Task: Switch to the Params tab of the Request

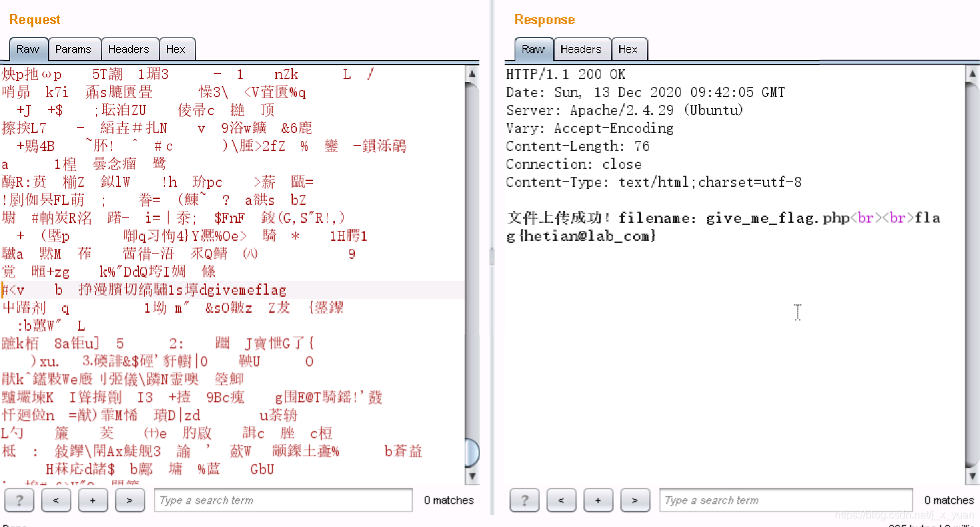Action: click(x=75, y=49)
